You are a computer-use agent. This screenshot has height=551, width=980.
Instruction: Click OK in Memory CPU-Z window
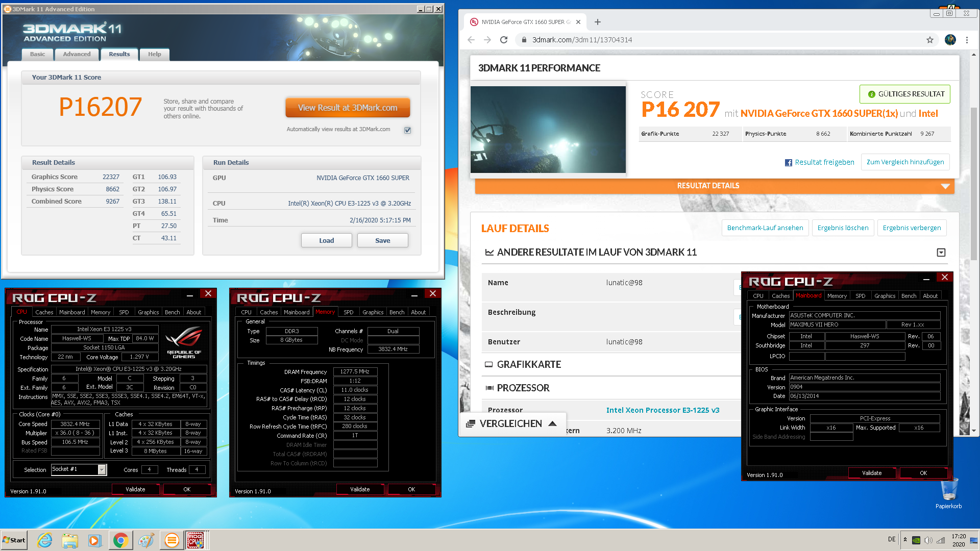tap(411, 489)
